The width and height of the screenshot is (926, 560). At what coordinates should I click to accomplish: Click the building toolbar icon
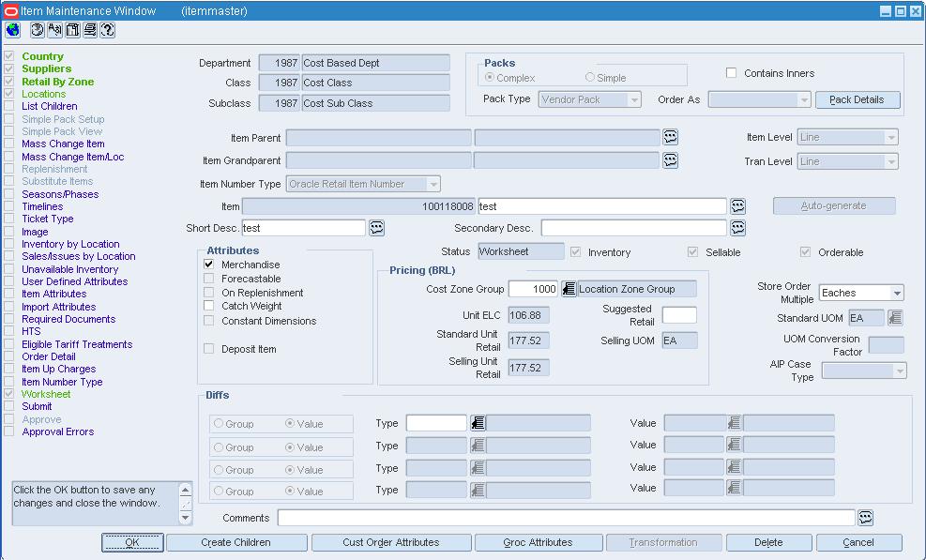click(72, 30)
